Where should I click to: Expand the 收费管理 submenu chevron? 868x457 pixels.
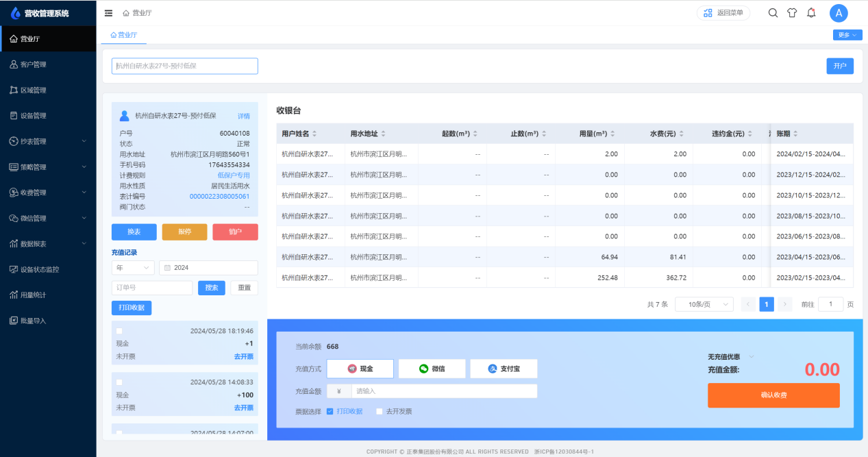point(84,193)
